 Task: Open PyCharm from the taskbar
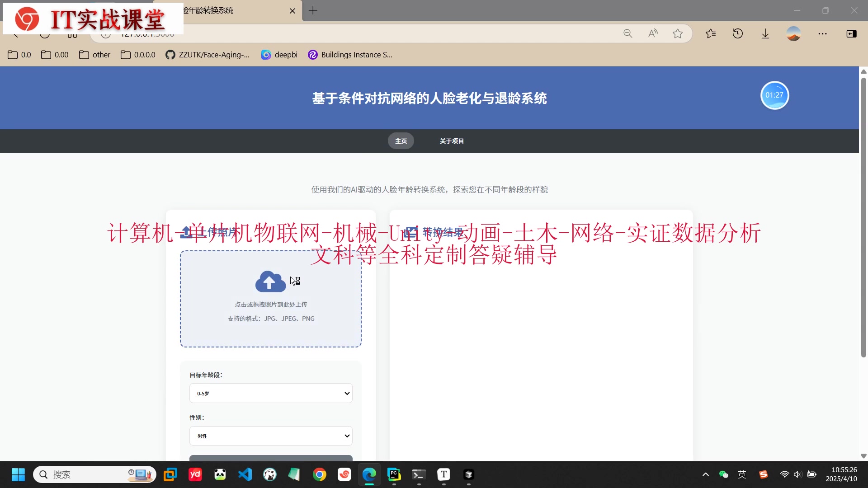point(394,474)
